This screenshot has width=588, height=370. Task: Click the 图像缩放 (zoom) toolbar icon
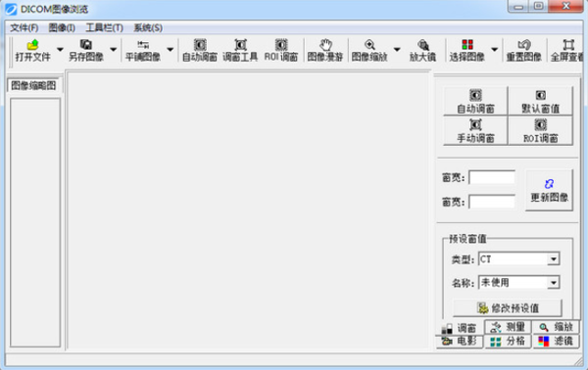click(369, 50)
